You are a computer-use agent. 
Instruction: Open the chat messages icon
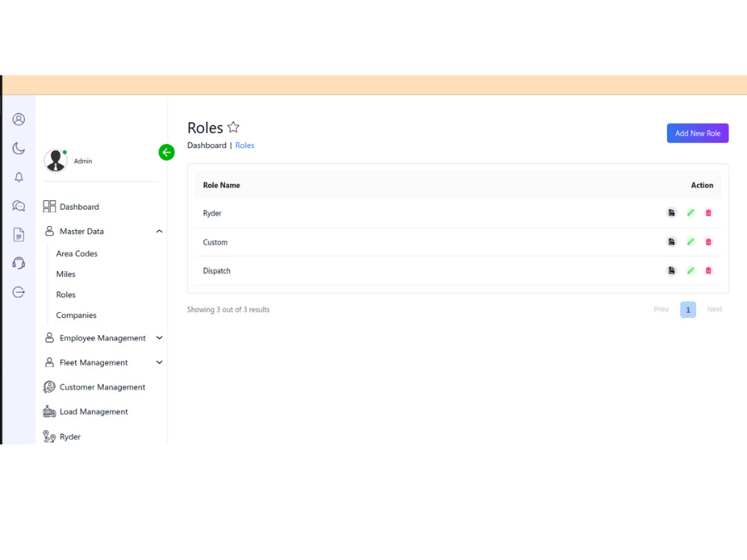tap(19, 206)
